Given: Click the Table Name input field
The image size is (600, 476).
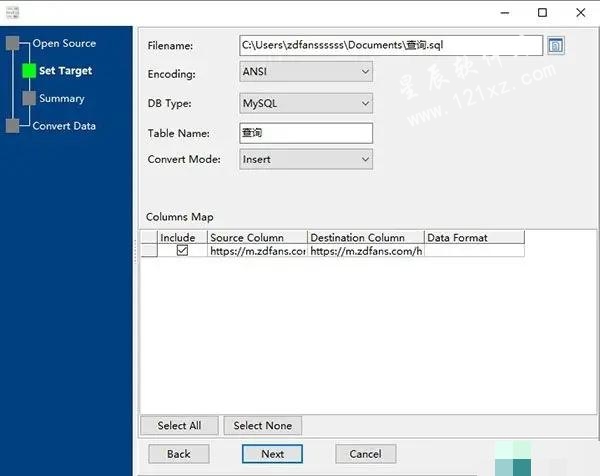Looking at the screenshot, I should tap(306, 133).
